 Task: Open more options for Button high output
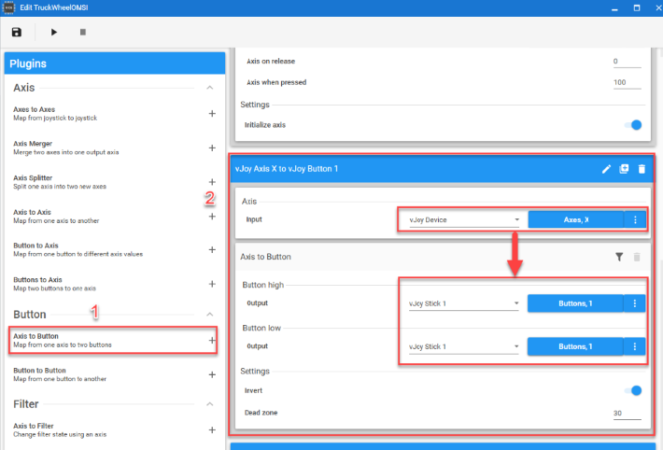pos(635,303)
